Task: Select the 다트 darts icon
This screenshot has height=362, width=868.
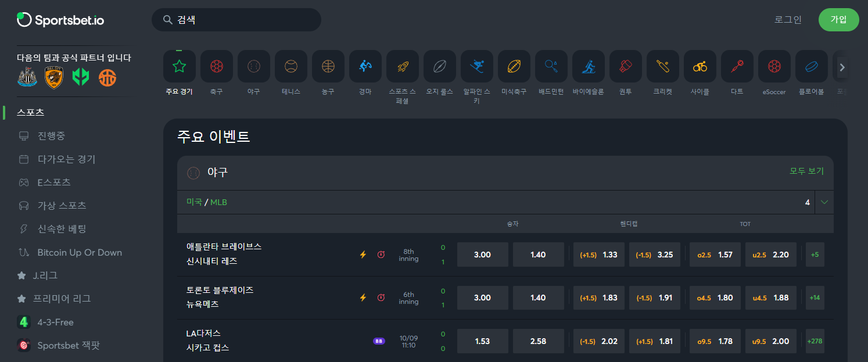Action: click(x=737, y=66)
